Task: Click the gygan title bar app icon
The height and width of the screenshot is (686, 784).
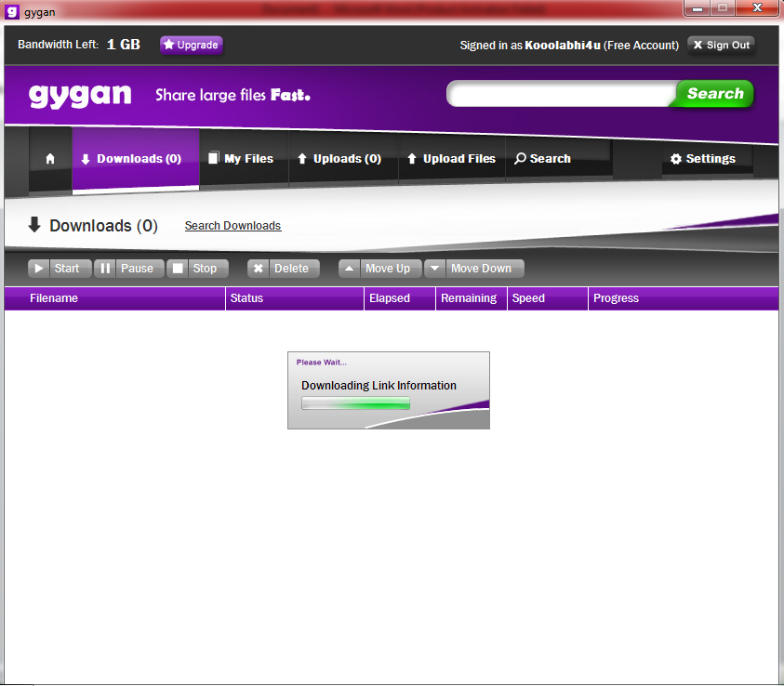Action: (x=12, y=11)
